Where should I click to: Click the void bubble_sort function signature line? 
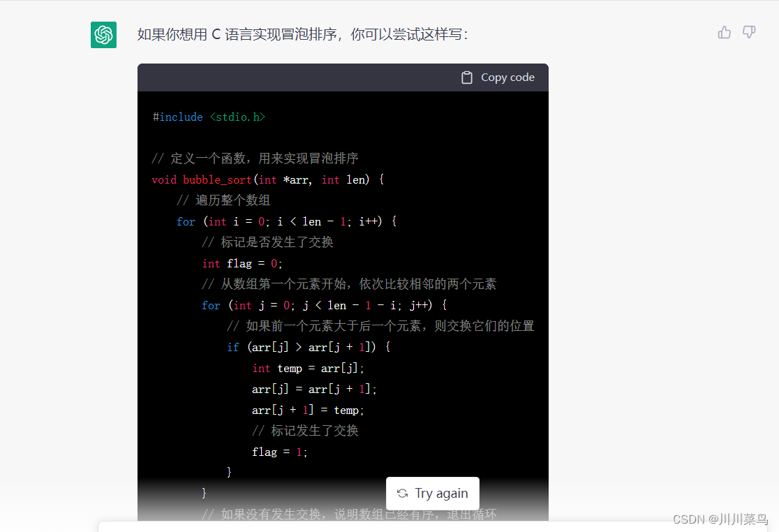point(268,180)
